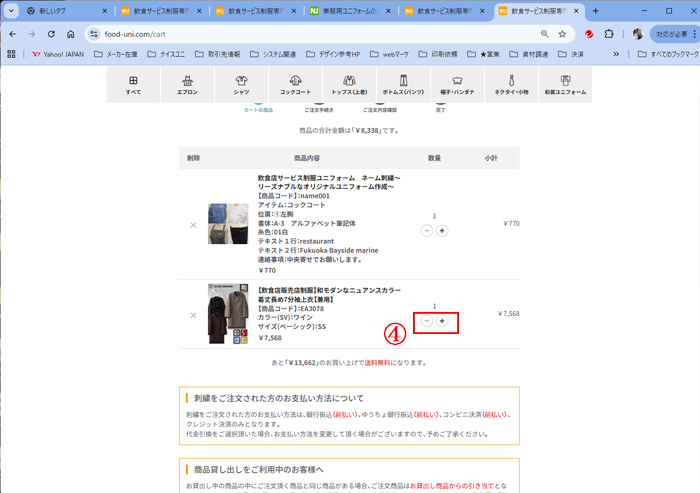Open the webマーケ bookmark folder
Viewport: 700px width, 493px height.
389,54
